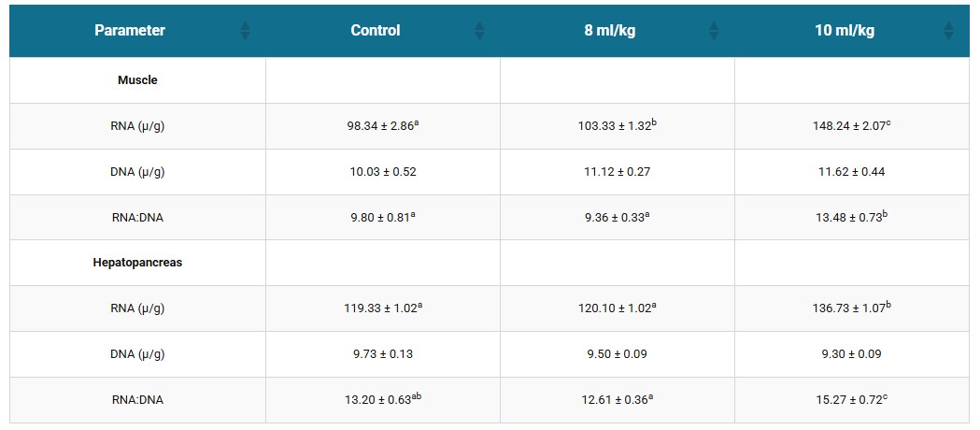This screenshot has height=430, width=980.
Task: Select the Control column header text
Action: [375, 31]
